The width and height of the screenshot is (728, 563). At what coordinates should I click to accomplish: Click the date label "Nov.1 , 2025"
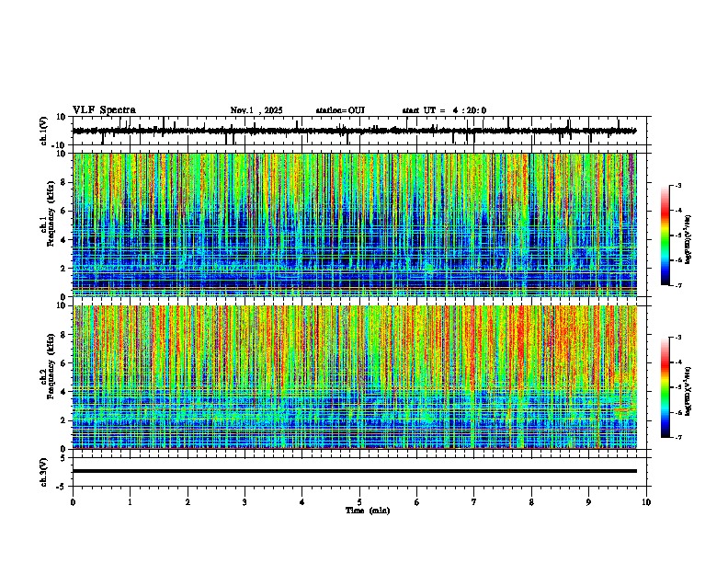click(x=256, y=110)
